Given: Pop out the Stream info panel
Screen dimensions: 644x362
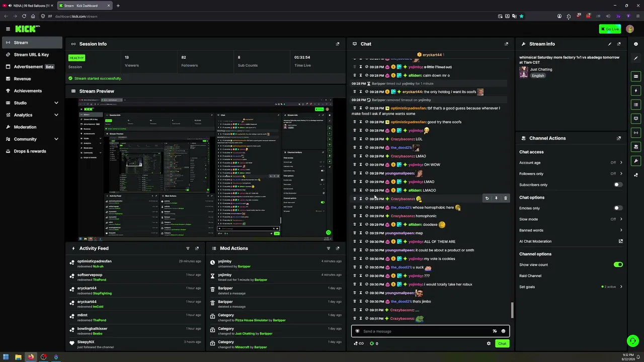Looking at the screenshot, I should [x=619, y=44].
